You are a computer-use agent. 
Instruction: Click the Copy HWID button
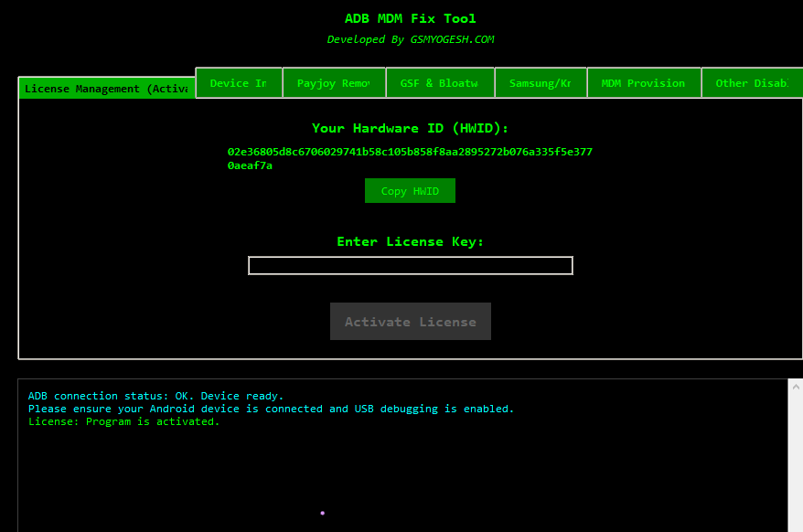(410, 191)
